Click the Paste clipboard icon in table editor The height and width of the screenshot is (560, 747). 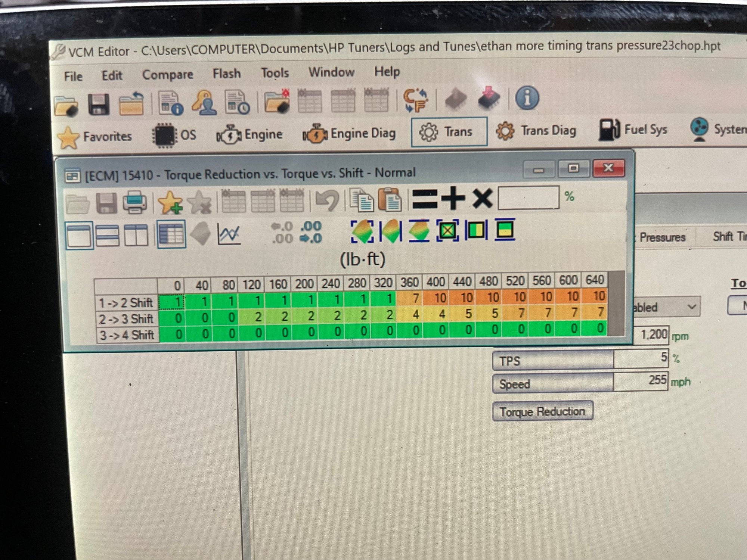[390, 200]
